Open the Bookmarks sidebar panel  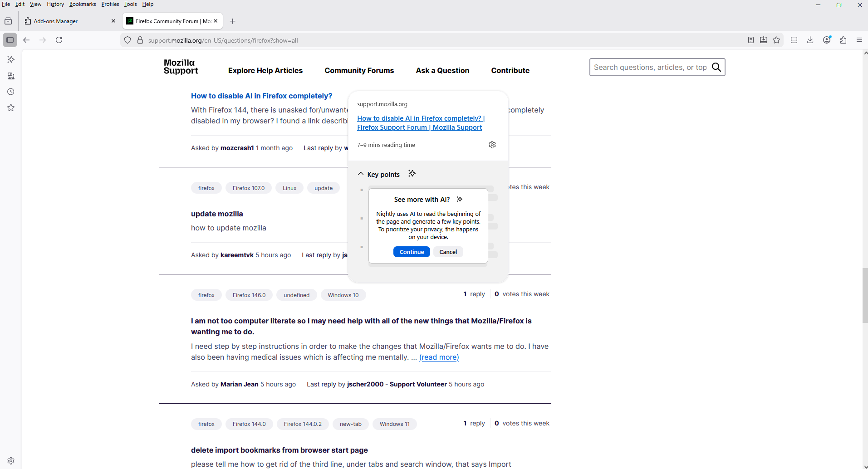[x=11, y=108]
